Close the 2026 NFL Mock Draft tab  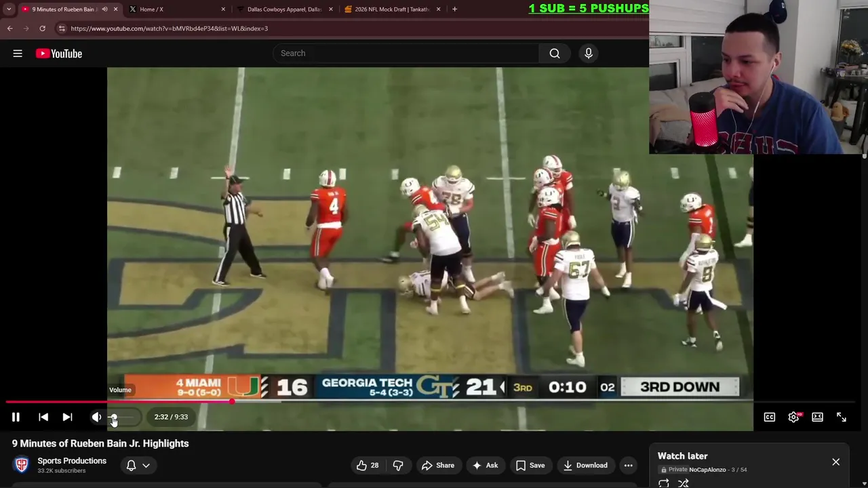point(438,9)
